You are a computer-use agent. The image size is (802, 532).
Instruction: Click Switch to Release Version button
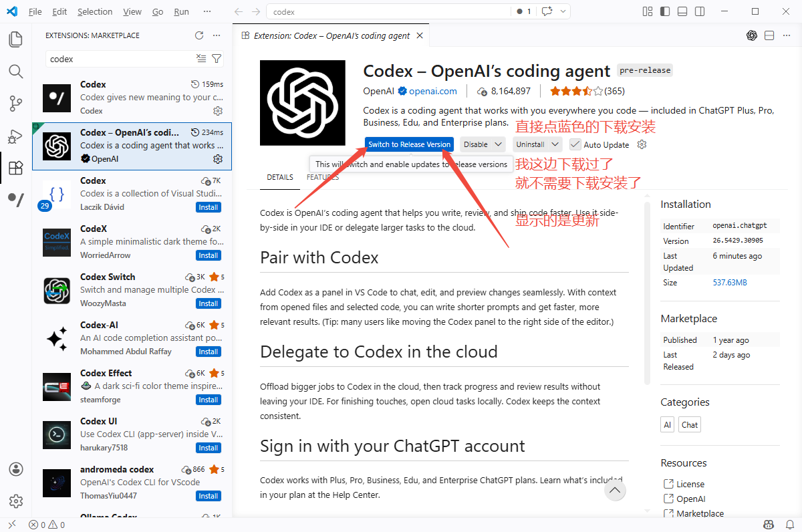tap(409, 144)
